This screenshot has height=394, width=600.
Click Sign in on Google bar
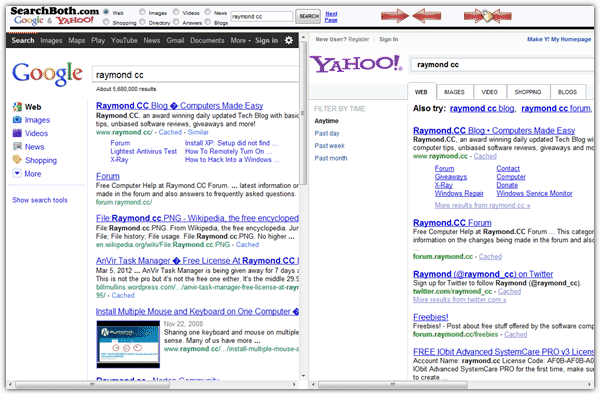click(x=266, y=40)
